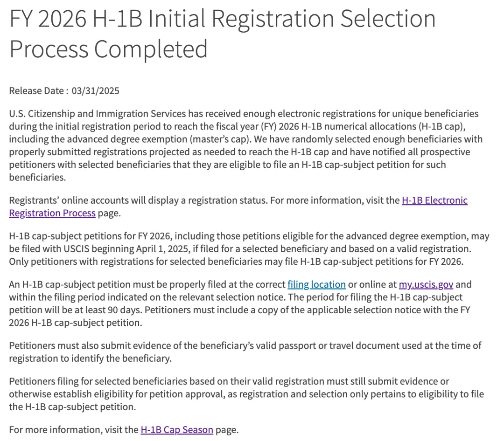Image resolution: width=504 pixels, height=441 pixels.
Task: Click the Release Date 03/31/2025 text
Action: pos(64,90)
